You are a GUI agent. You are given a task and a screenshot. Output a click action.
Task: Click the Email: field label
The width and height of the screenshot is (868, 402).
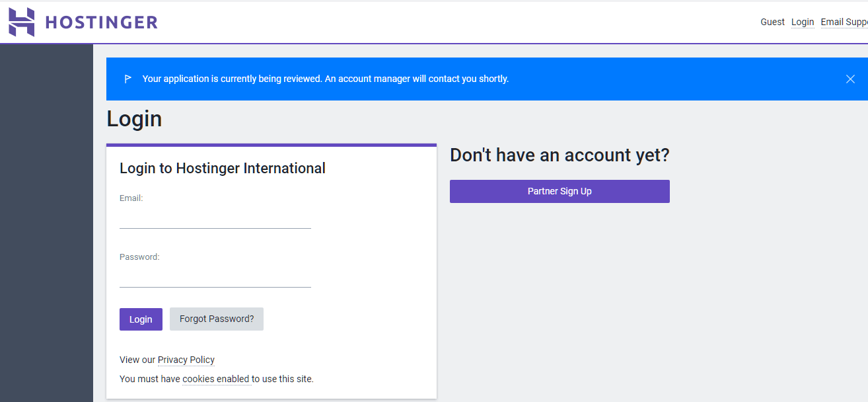tap(131, 198)
